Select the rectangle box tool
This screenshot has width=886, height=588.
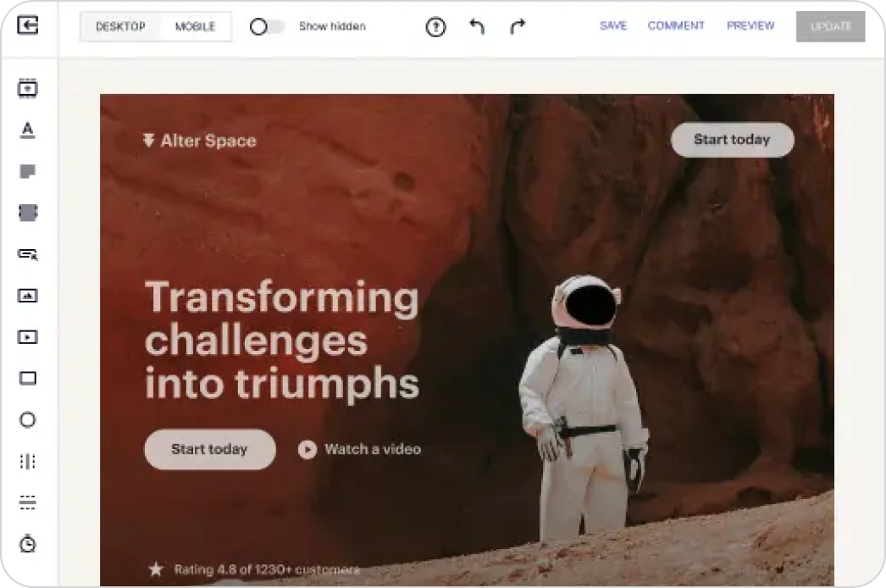(28, 379)
